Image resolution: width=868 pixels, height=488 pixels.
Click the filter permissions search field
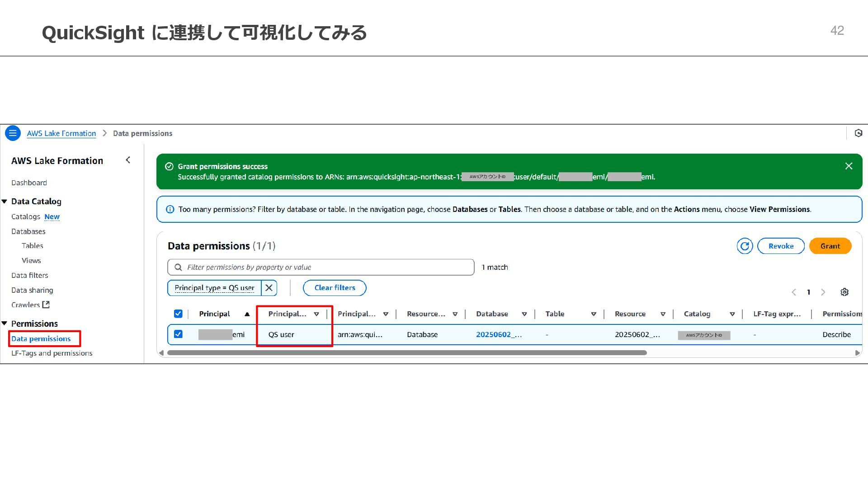click(321, 267)
